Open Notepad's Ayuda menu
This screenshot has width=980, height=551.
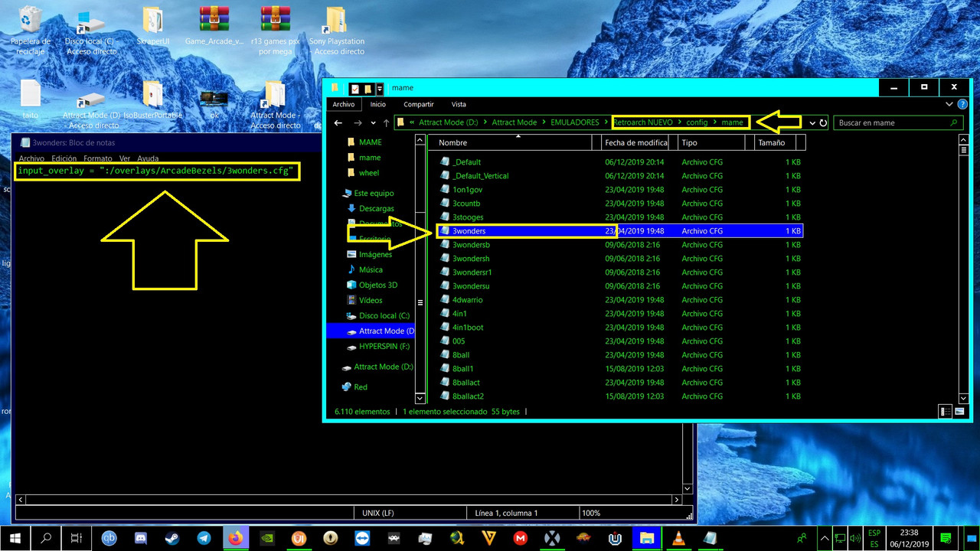pyautogui.click(x=148, y=158)
